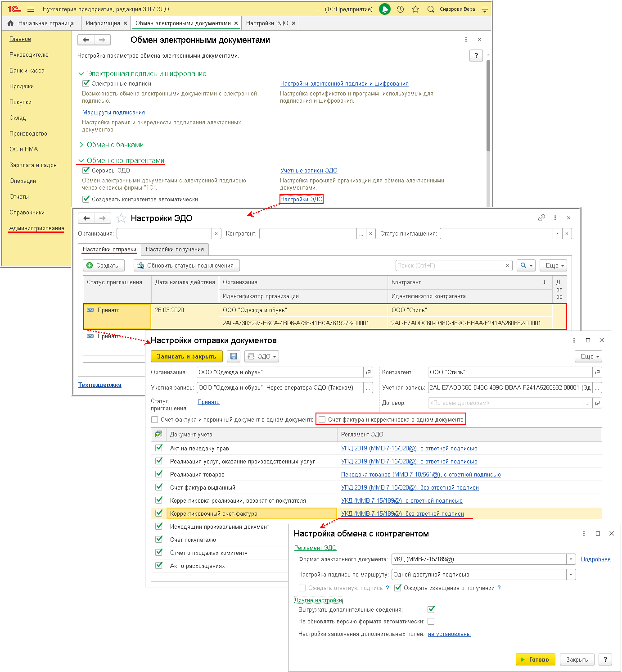This screenshot has height=672, width=622.
Task: Open the main hamburger menu
Action: pyautogui.click(x=31, y=9)
